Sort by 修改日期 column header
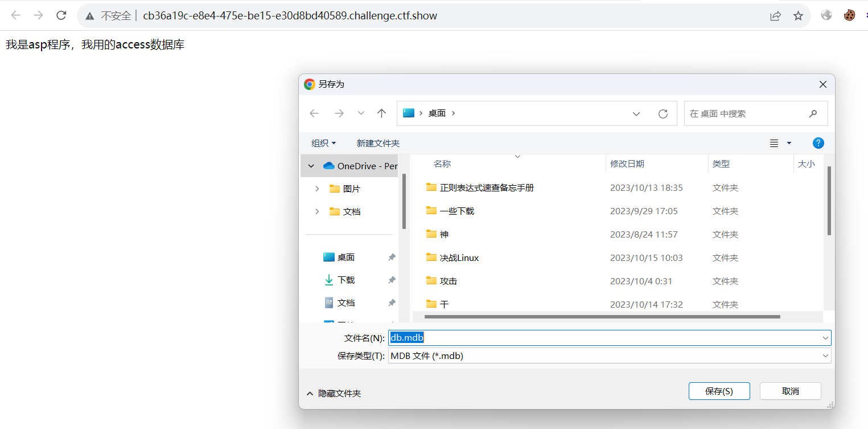Viewport: 868px width, 429px height. click(627, 164)
